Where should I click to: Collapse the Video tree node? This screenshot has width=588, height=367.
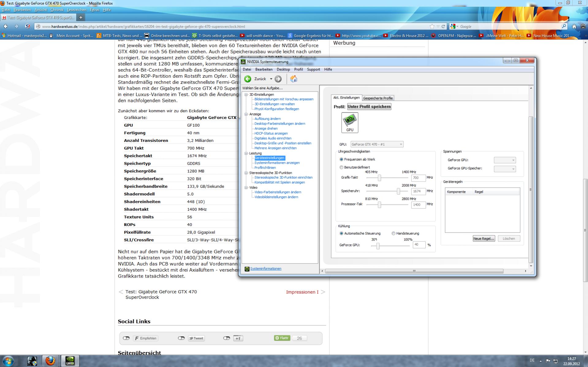246,188
